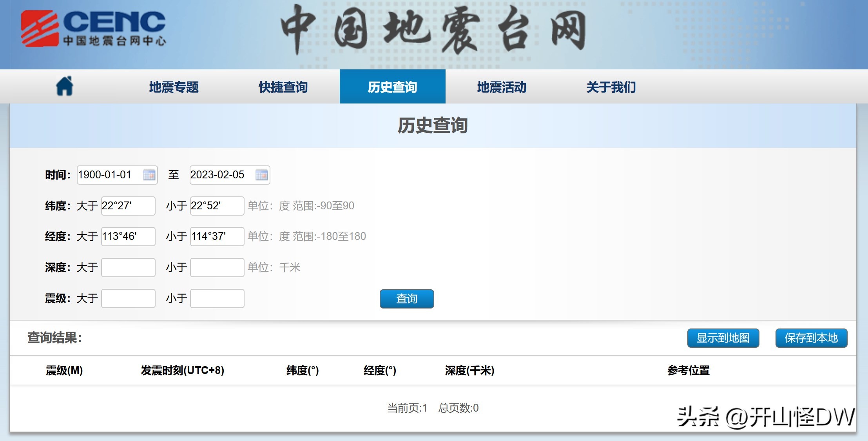Open the start date calendar picker

[150, 175]
